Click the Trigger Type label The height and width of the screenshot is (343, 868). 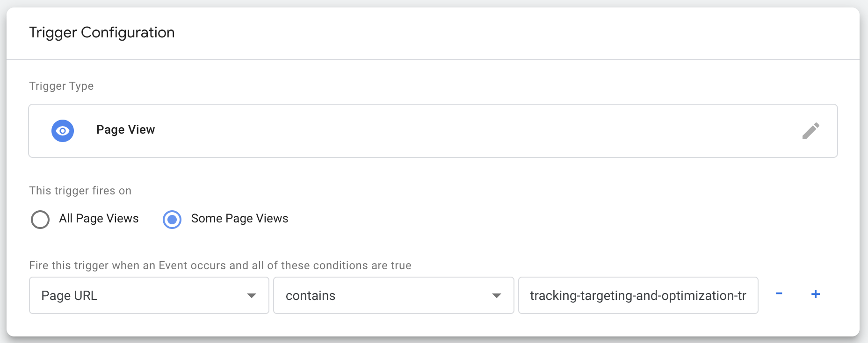(61, 86)
